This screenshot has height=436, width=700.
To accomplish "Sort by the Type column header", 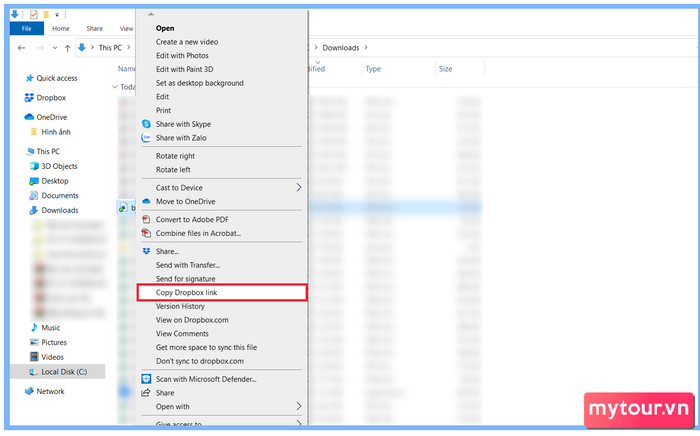I will (x=373, y=69).
